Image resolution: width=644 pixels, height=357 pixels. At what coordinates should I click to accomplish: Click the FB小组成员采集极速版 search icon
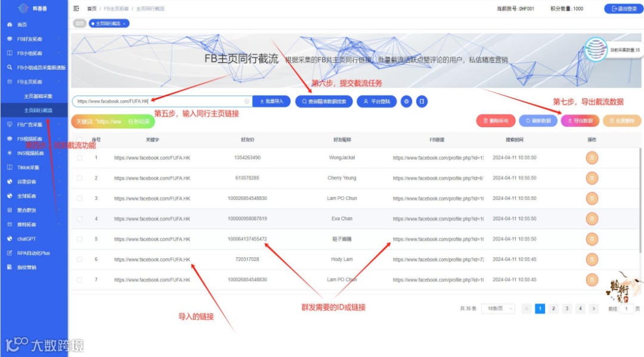coord(10,67)
